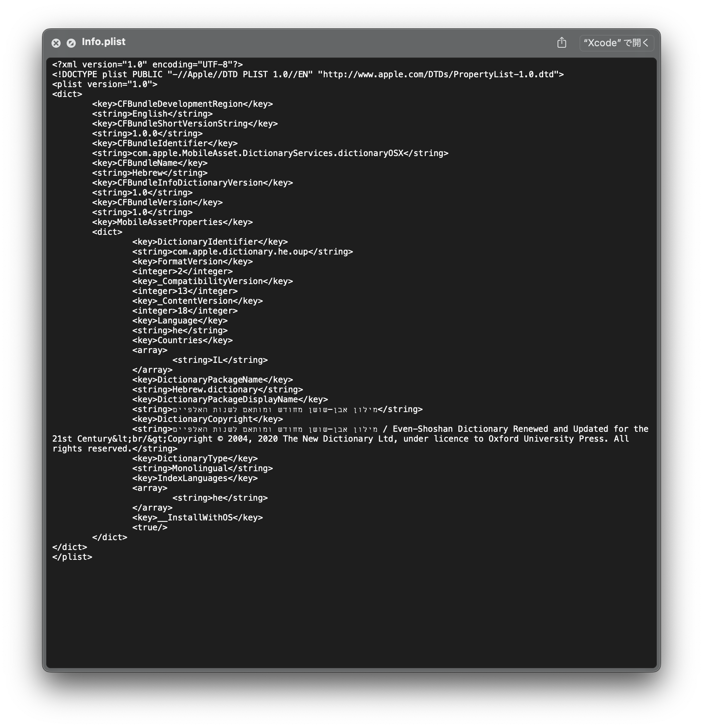Click the English string value

click(152, 114)
